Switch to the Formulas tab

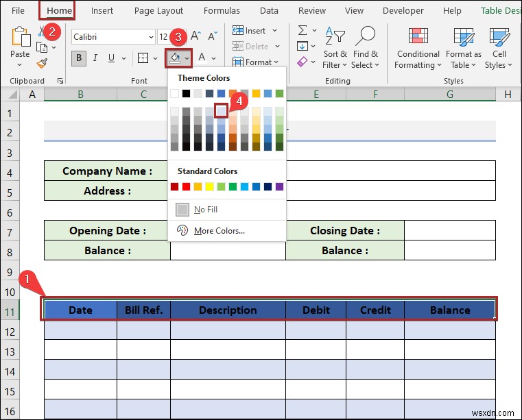222,11
